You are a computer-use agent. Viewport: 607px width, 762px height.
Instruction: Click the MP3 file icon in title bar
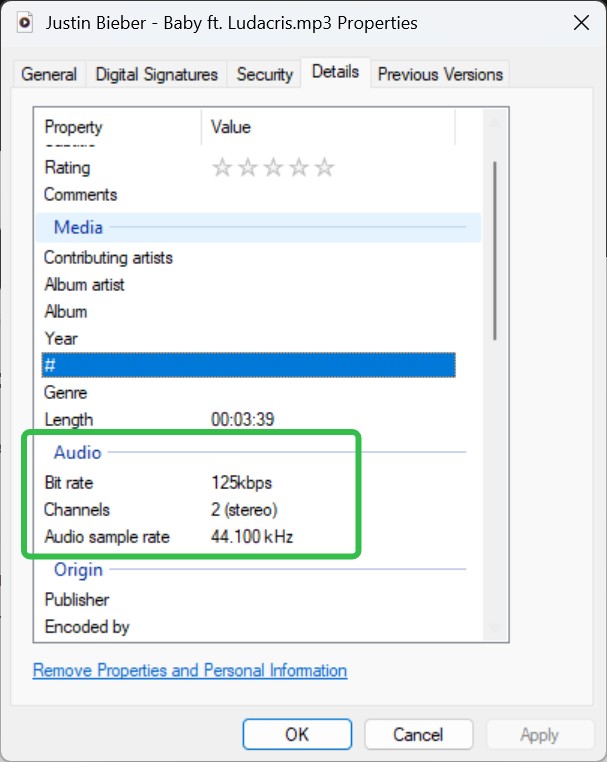coord(25,23)
